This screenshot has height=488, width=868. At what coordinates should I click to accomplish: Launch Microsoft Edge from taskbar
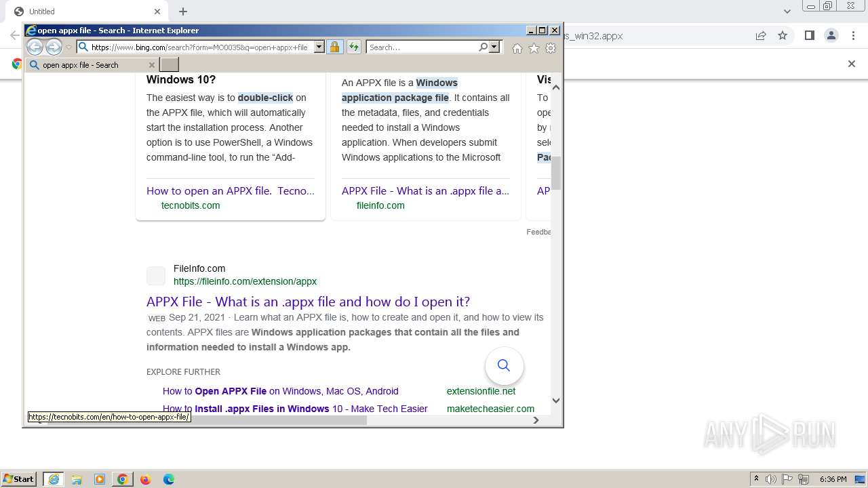(x=169, y=479)
